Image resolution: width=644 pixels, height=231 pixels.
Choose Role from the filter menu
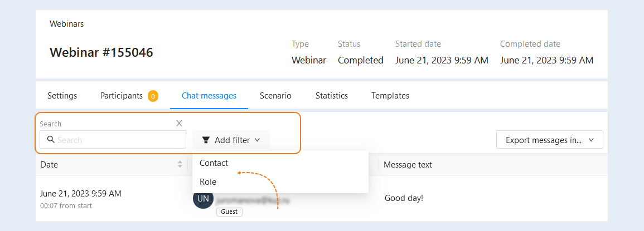click(280, 182)
